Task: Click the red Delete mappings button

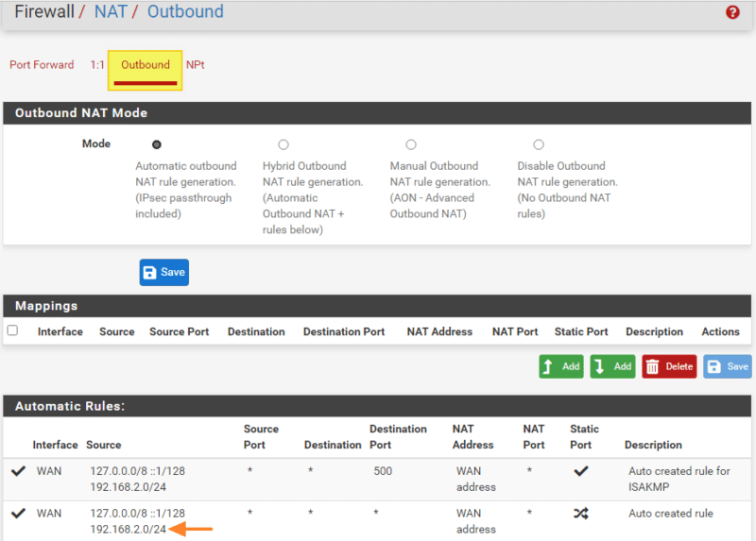Action: tap(669, 366)
